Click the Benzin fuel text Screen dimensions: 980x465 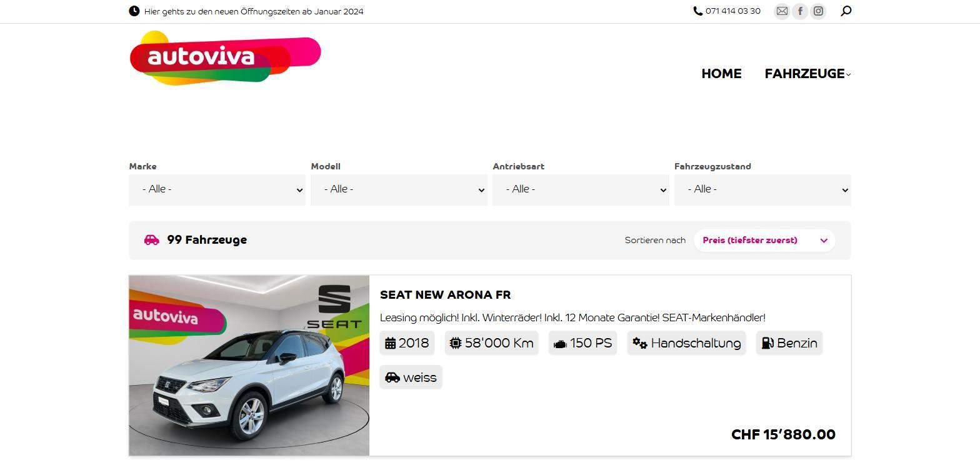[x=797, y=343]
